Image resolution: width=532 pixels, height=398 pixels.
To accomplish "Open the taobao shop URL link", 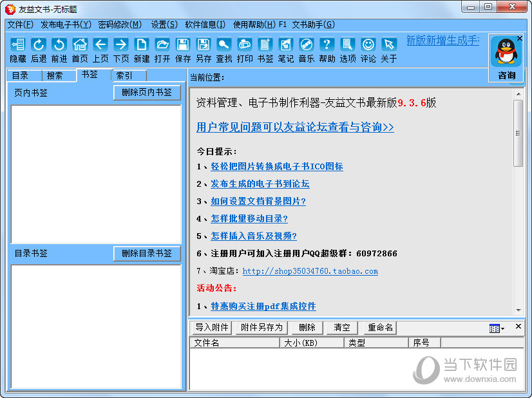I will pos(310,271).
